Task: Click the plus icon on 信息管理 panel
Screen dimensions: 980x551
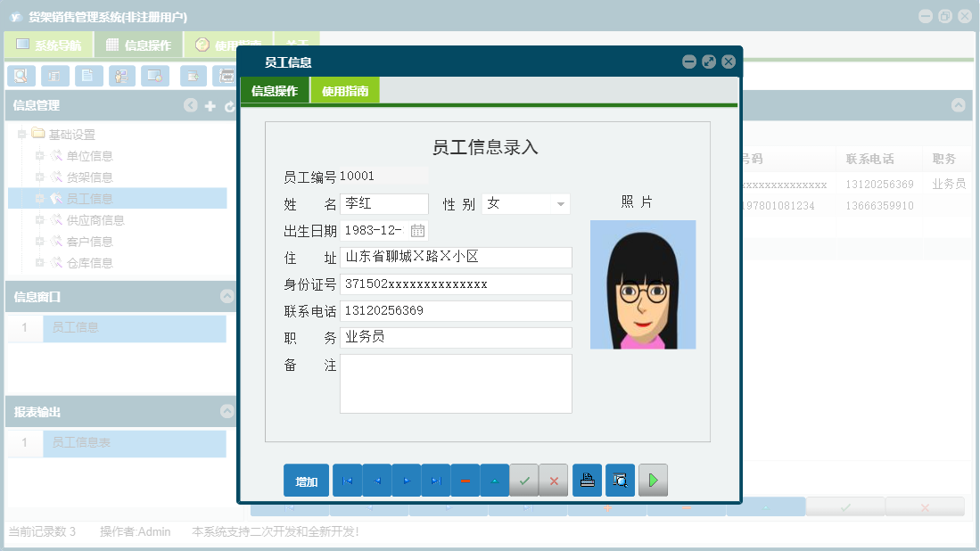Action: [210, 105]
